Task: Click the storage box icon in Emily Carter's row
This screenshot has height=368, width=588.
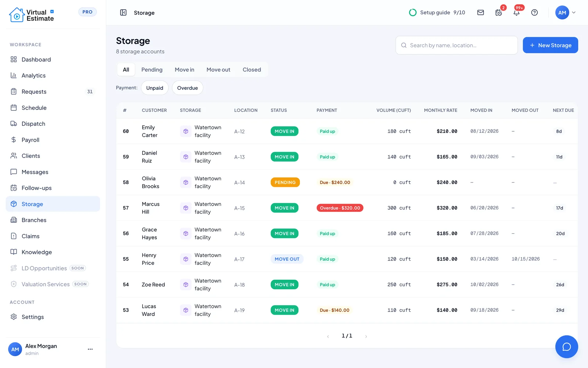Action: point(186,131)
